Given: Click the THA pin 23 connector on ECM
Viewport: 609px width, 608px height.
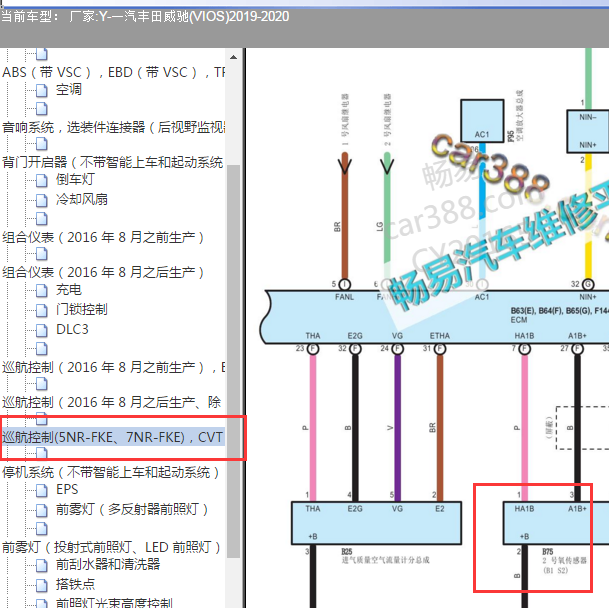Looking at the screenshot, I should (313, 349).
